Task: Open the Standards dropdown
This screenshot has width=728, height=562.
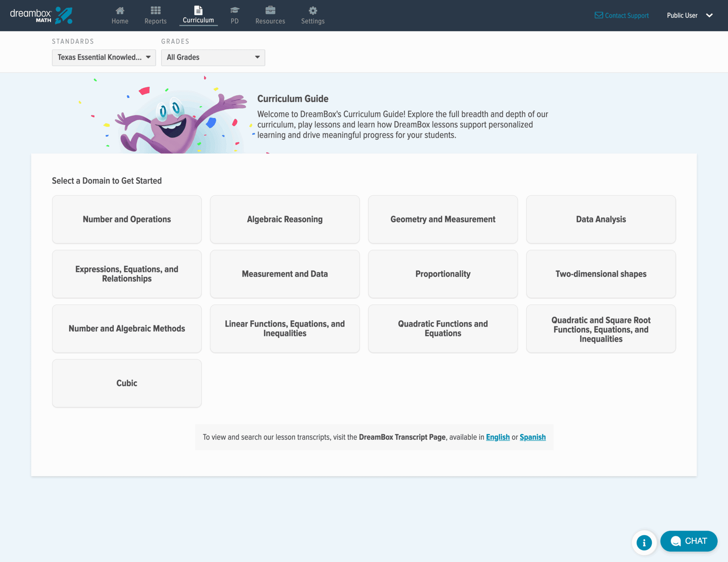Action: click(x=104, y=57)
